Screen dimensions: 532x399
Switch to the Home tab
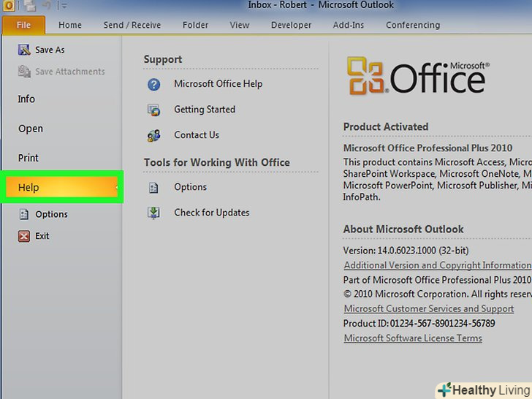click(x=70, y=25)
